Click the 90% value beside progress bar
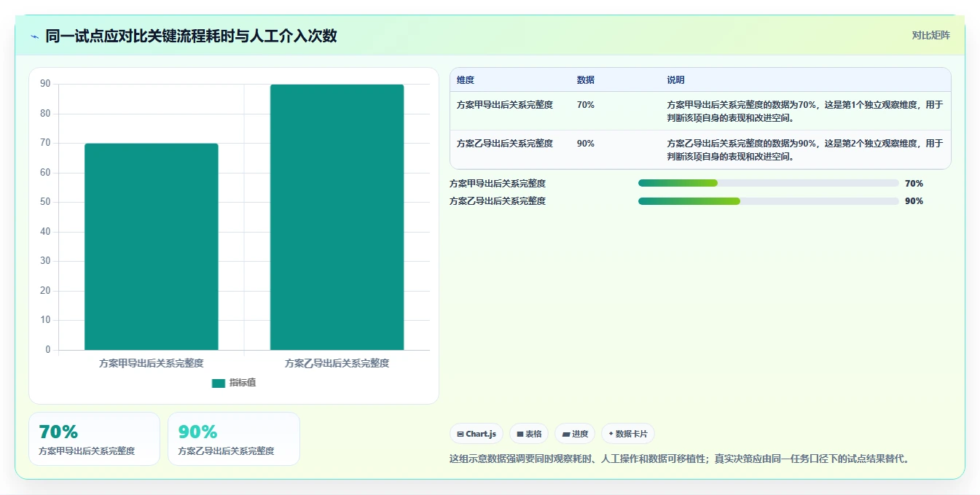Image resolution: width=980 pixels, height=495 pixels. tap(914, 201)
